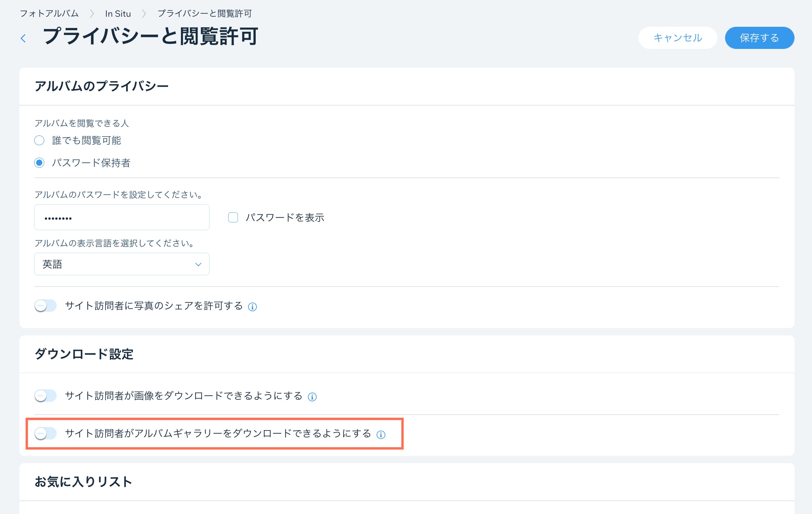The image size is (812, 514).
Task: Open info icon for image download toggle
Action: pyautogui.click(x=312, y=397)
